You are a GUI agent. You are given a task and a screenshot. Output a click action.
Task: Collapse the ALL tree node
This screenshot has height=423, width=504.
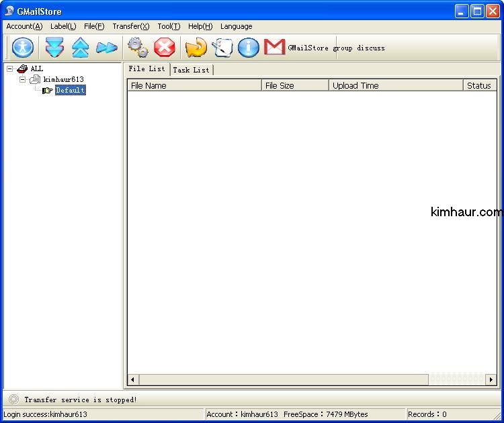(10, 68)
